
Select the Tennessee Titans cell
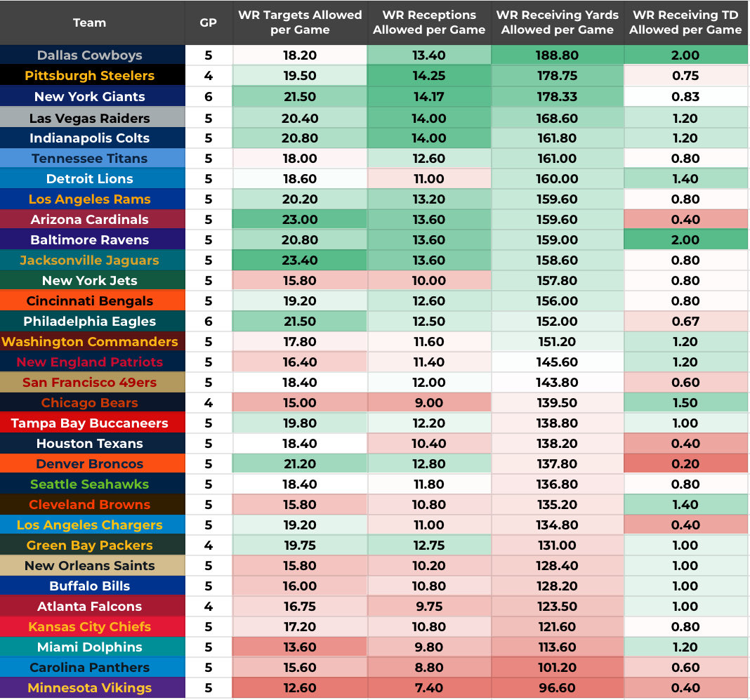pos(92,158)
